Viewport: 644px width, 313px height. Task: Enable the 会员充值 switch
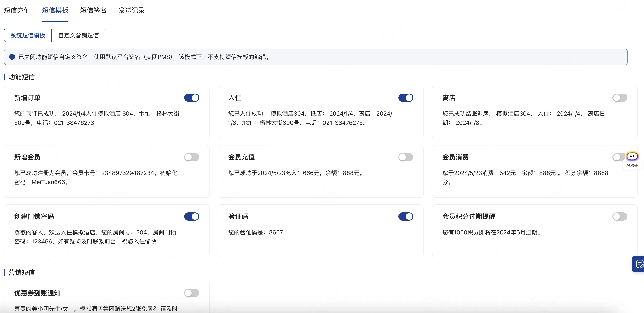[405, 157]
